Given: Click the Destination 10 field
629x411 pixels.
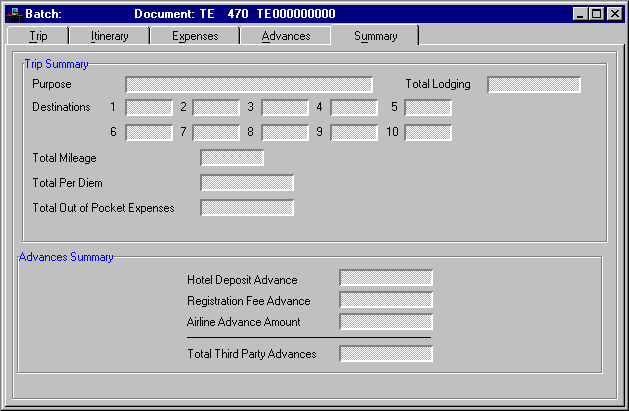Looking at the screenshot, I should [x=428, y=132].
